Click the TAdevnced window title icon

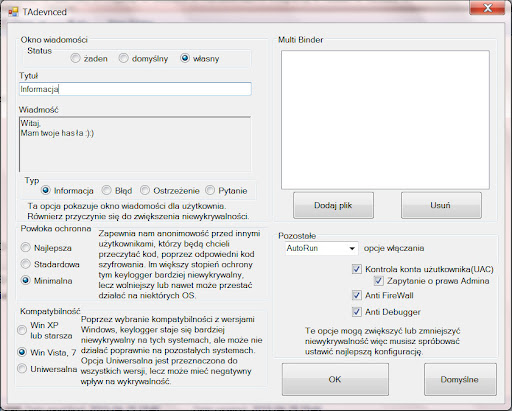point(13,12)
